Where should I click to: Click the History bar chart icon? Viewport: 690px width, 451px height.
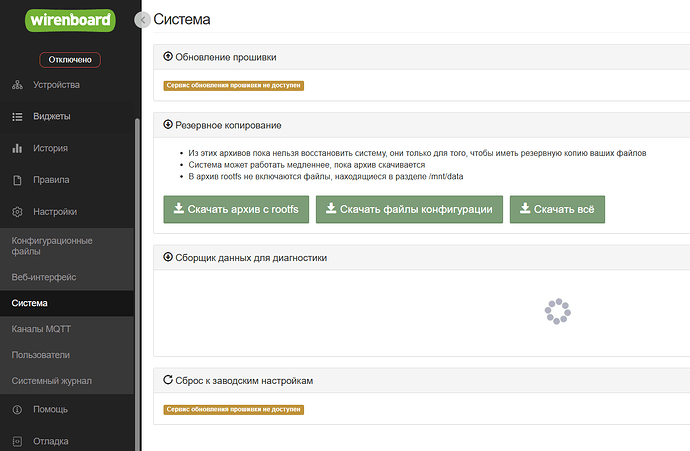click(x=17, y=149)
